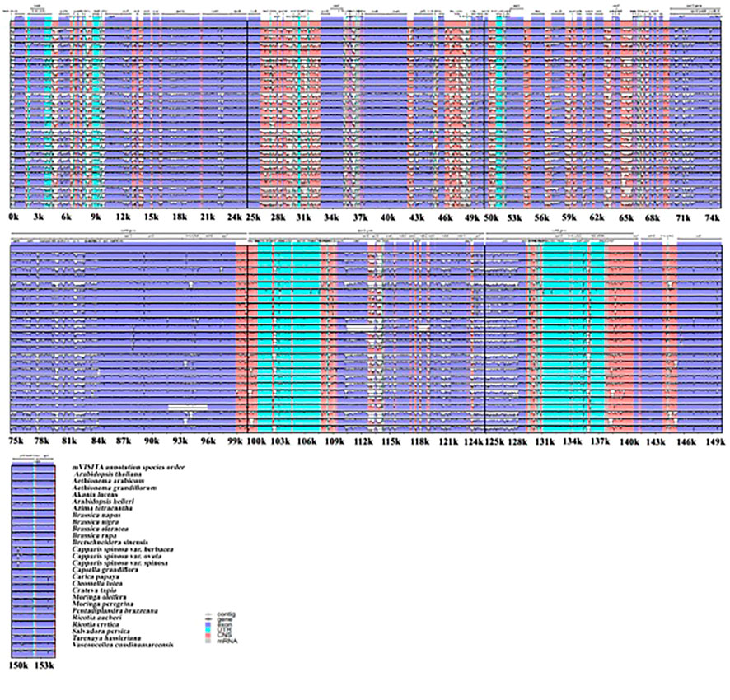
Task: Click the 112k axis tick label
Action: [363, 441]
